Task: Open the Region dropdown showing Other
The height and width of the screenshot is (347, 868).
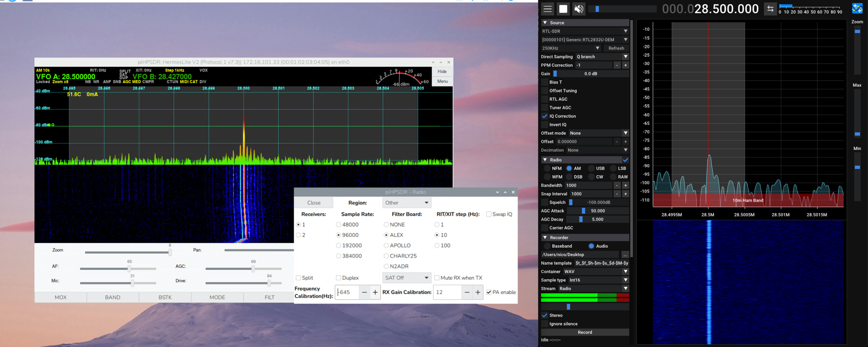Action: (406, 203)
